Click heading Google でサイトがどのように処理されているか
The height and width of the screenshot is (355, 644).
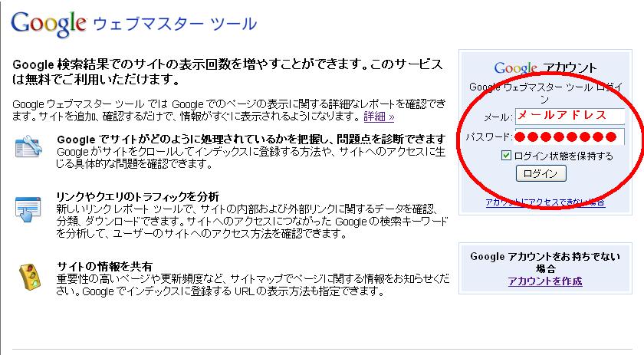(x=251, y=139)
